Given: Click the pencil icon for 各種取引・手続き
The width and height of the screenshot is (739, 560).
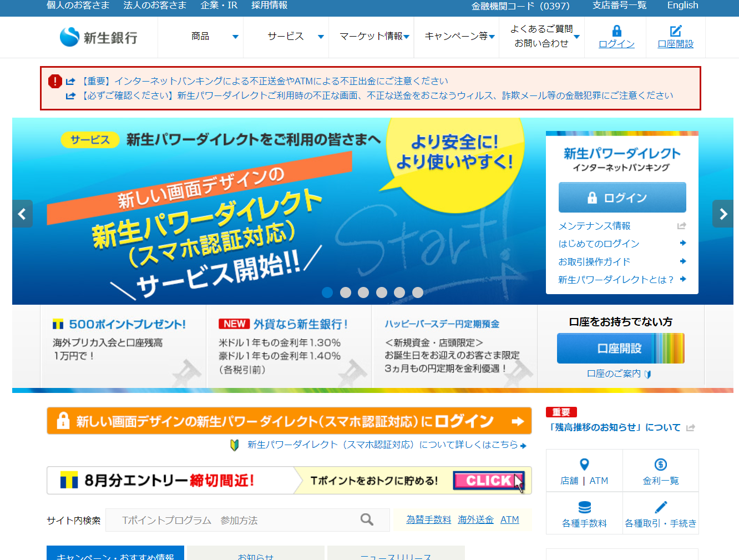Looking at the screenshot, I should [x=660, y=507].
